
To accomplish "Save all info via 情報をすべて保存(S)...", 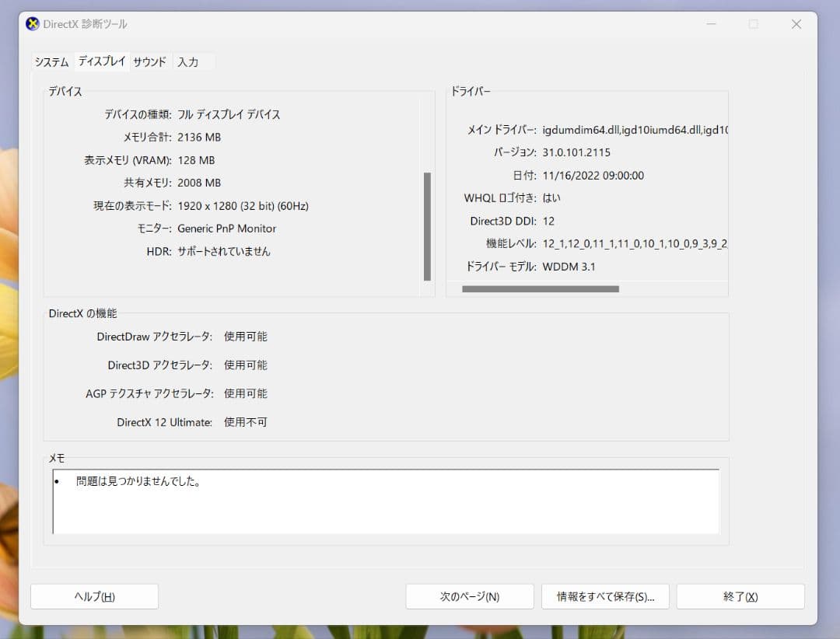I will click(x=605, y=596).
